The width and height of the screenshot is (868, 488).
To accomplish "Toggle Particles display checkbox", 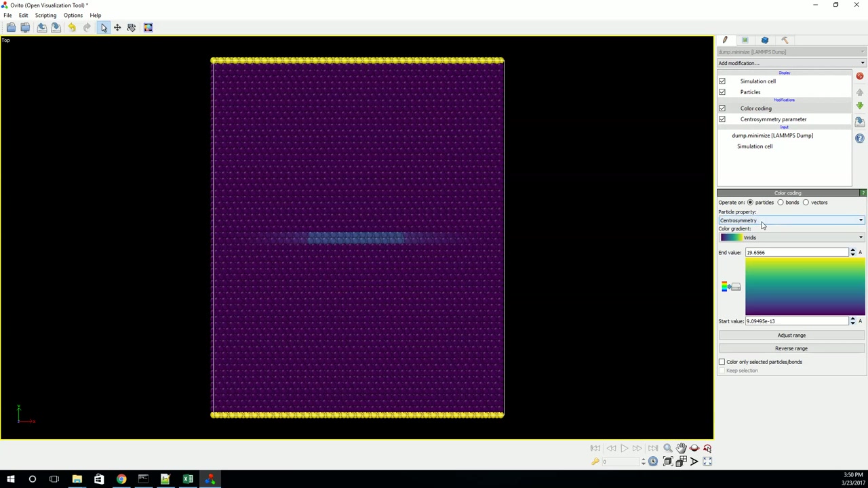I will click(722, 92).
